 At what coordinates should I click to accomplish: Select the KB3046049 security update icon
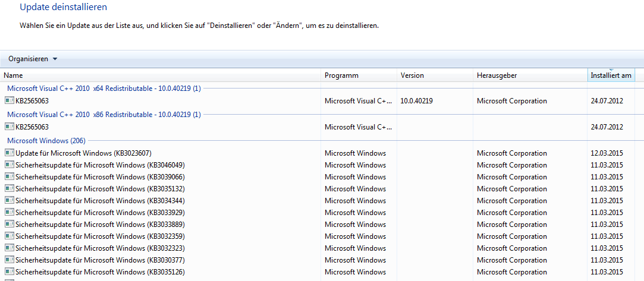click(x=9, y=165)
